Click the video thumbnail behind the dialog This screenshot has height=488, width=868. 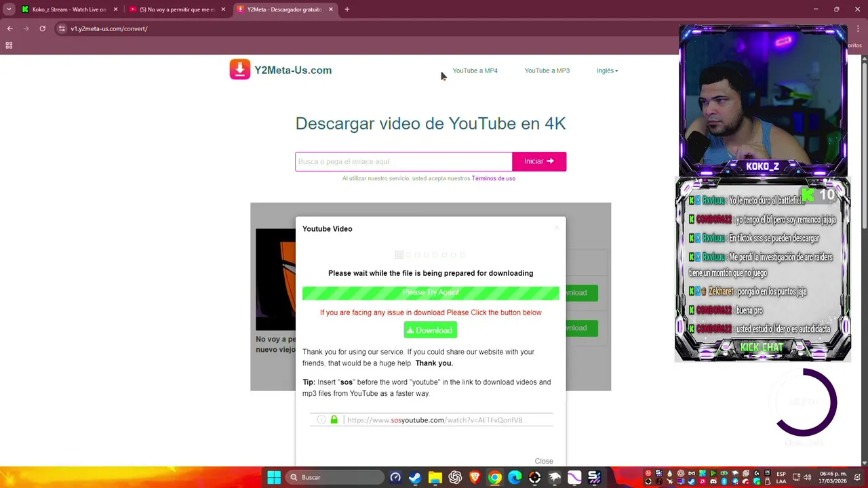click(x=275, y=279)
